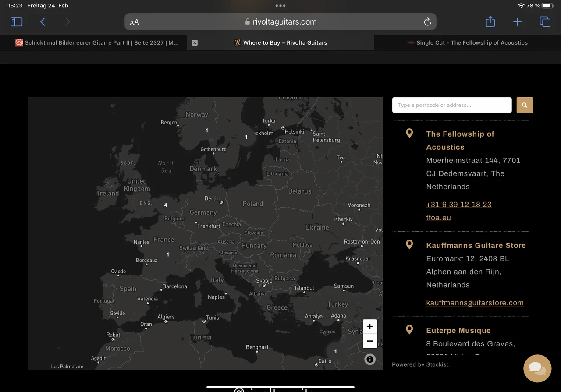Screen dimensions: 561x392
Task: Zoom out on the map
Action: [x=370, y=341]
